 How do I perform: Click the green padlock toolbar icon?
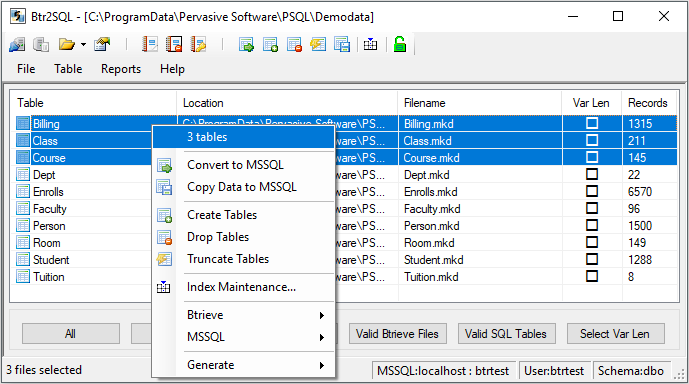coord(400,44)
